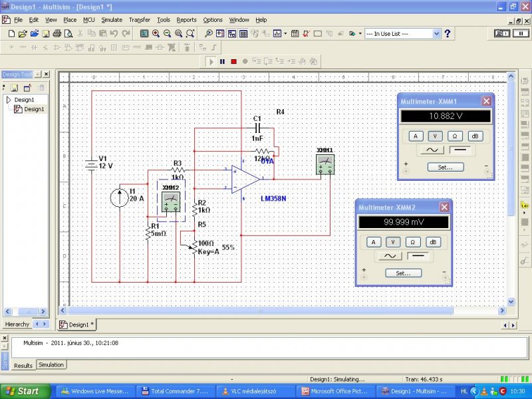
Task: Select dB mode on XMM2
Action: (433, 242)
